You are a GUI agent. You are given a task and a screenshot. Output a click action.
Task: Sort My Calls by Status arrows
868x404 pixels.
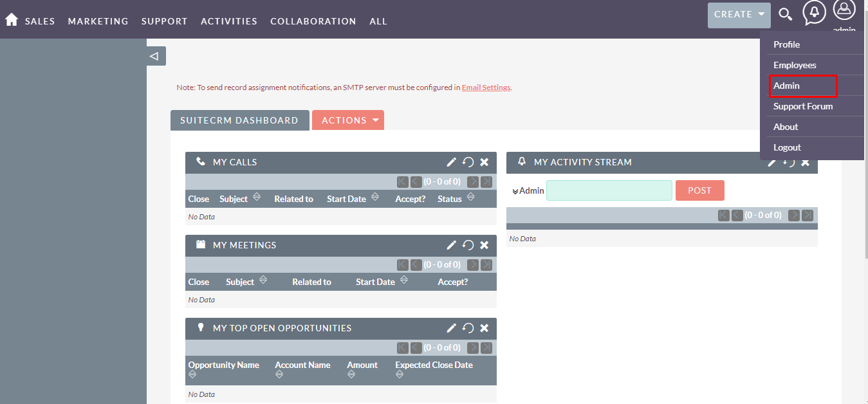[x=470, y=197]
